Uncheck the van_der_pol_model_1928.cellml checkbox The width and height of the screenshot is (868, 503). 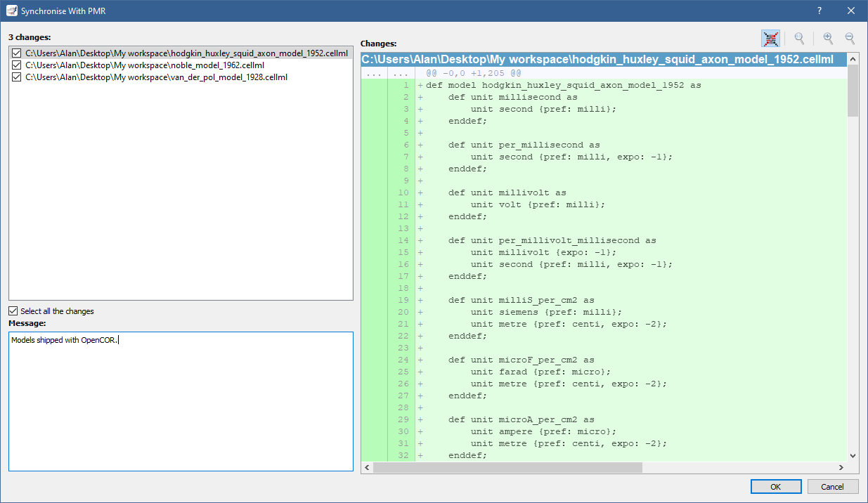coord(17,77)
